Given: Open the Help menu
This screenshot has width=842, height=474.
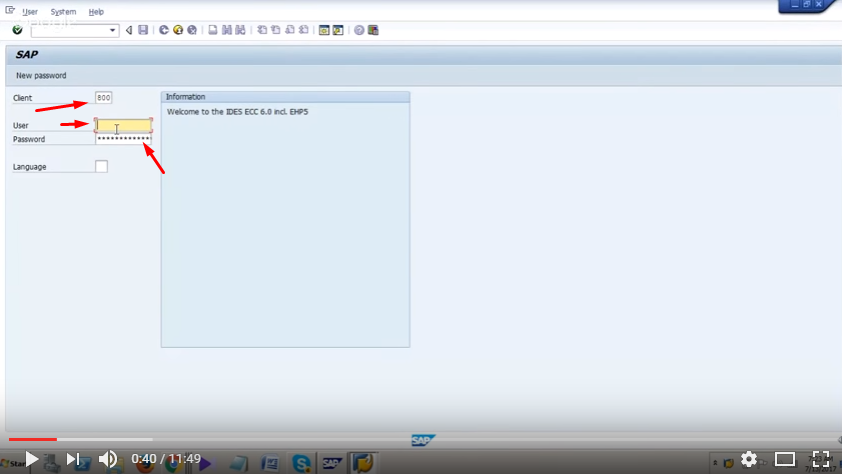Looking at the screenshot, I should [x=96, y=12].
